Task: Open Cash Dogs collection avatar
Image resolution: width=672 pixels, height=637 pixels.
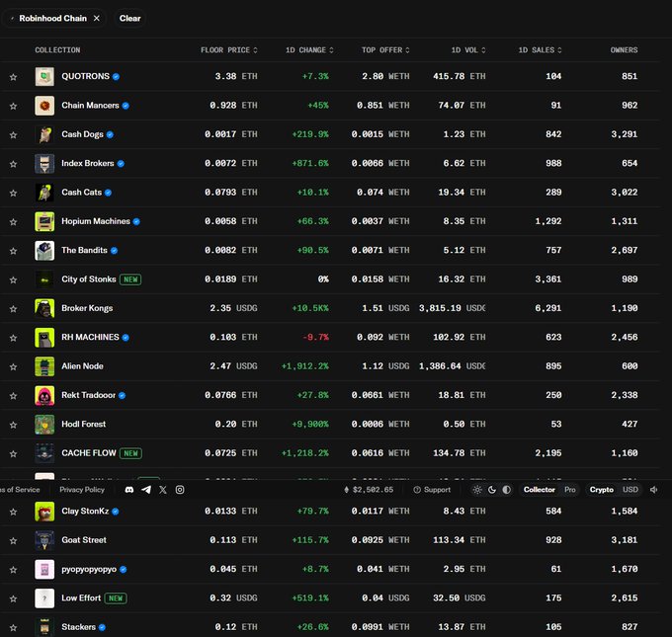Action: 44,134
